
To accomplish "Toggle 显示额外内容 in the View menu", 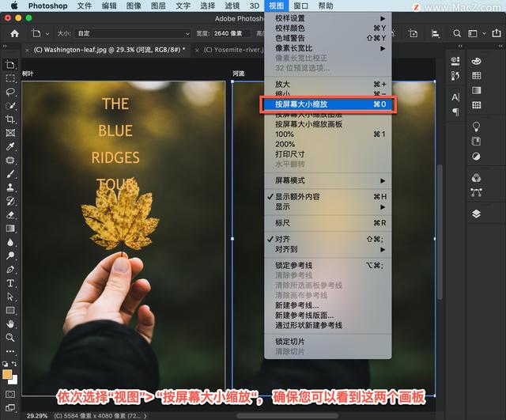I will click(327, 196).
